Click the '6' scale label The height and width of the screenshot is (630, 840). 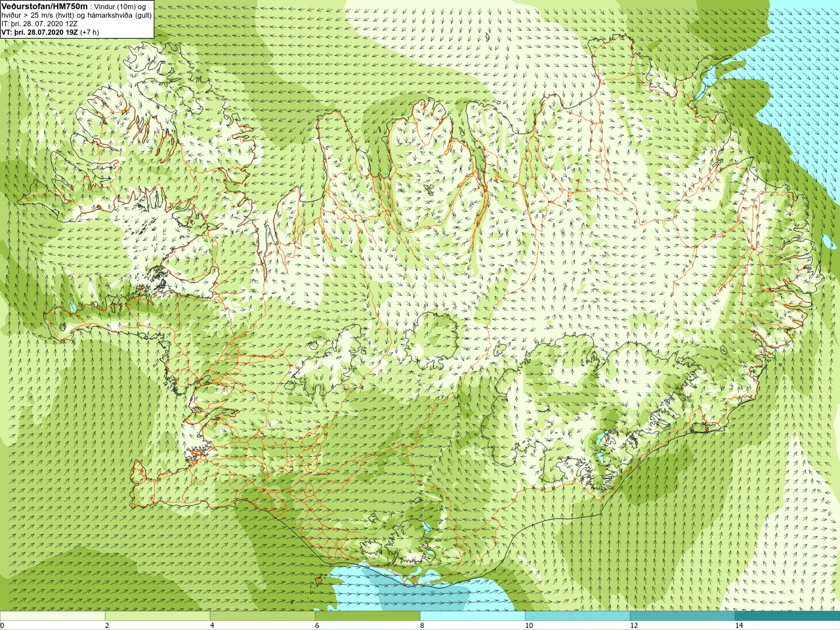317,625
